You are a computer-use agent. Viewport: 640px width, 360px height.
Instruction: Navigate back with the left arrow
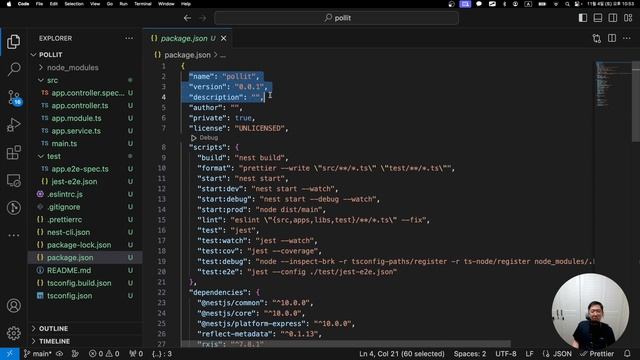point(187,18)
